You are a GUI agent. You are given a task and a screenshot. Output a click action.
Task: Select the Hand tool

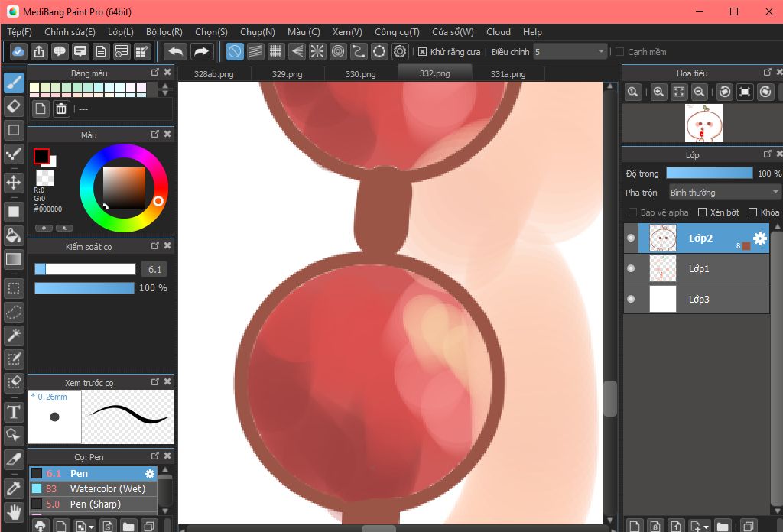tap(14, 511)
